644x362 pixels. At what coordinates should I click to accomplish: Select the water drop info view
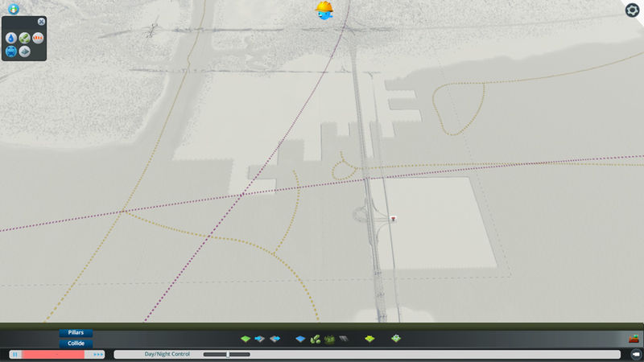pos(11,38)
